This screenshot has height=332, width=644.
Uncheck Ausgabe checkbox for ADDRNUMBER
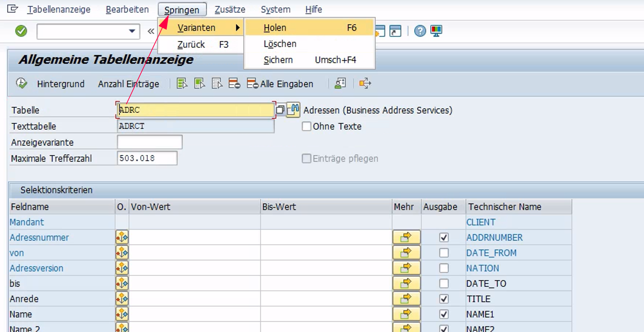click(x=444, y=237)
